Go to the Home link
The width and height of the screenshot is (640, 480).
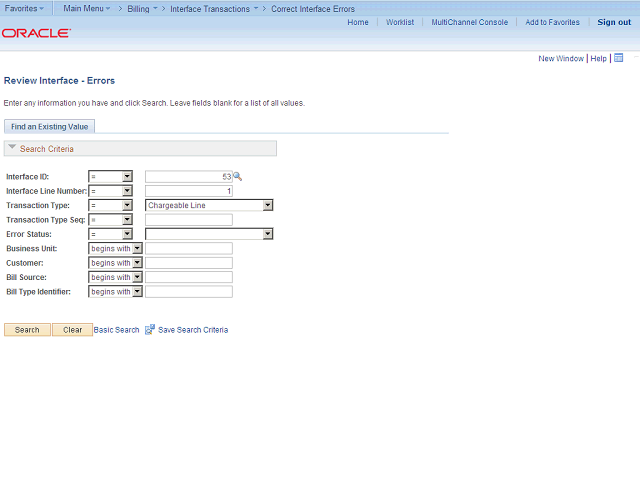pos(358,22)
